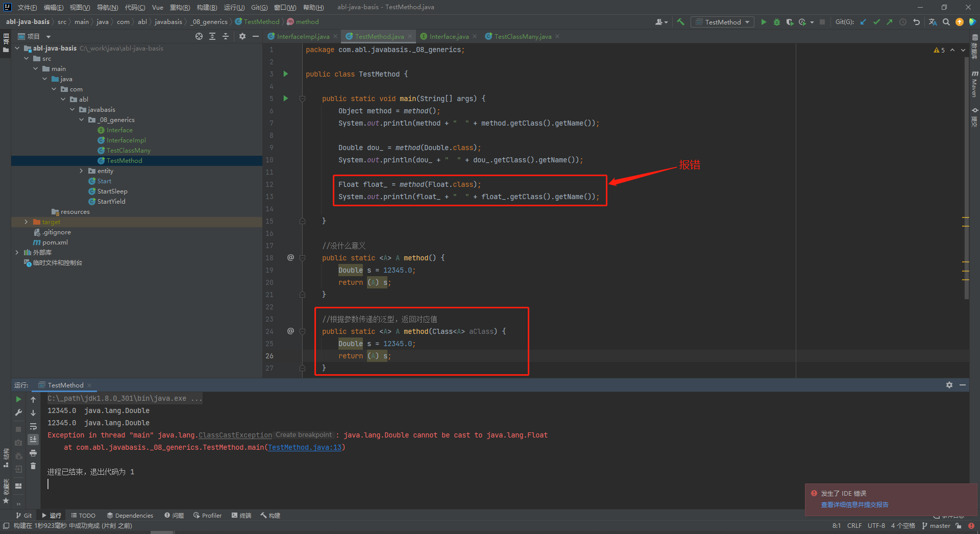Expand the target folder

coord(27,222)
